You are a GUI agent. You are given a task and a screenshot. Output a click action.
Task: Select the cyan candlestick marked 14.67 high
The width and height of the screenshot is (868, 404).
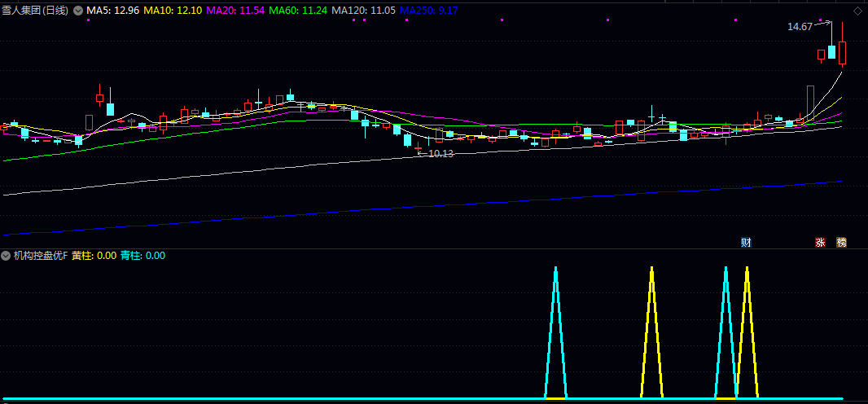831,41
